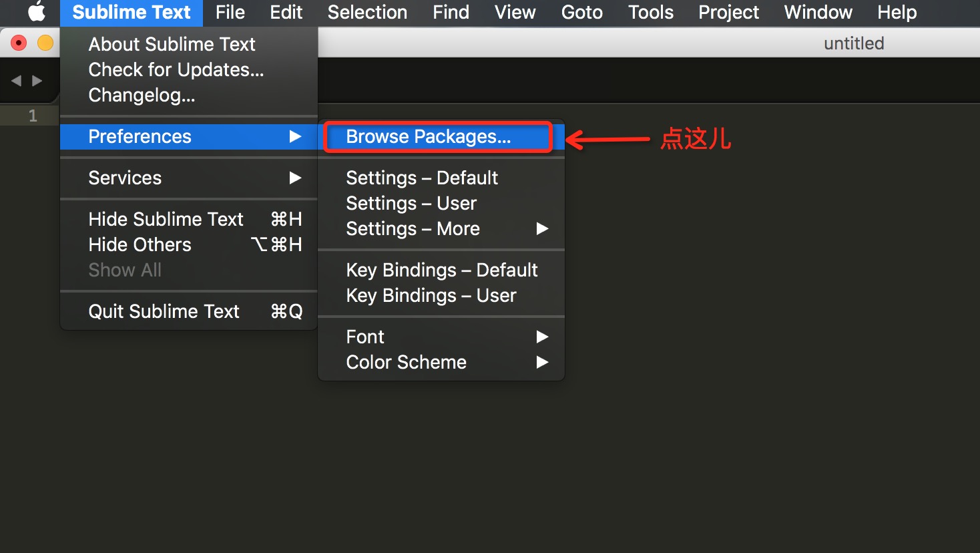Open the Changelog… entry

pos(142,95)
